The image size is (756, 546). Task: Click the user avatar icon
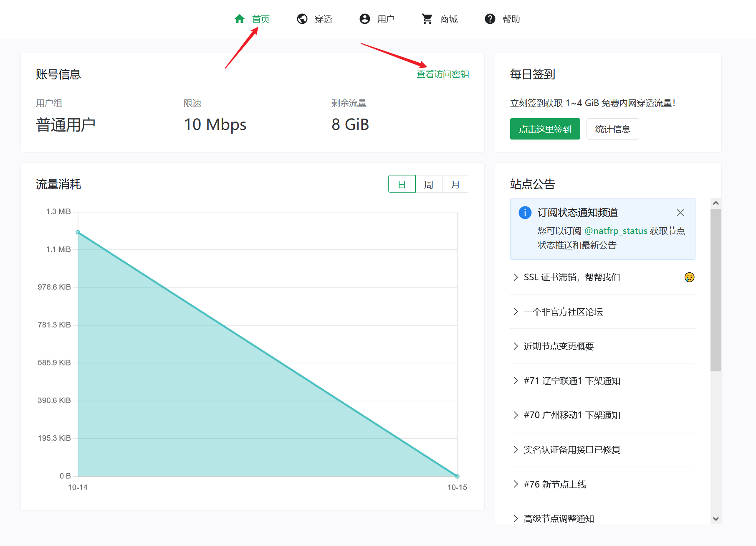(x=365, y=19)
